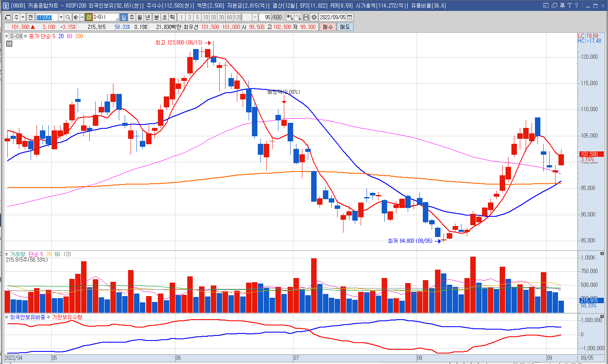Viewport: 608px width, 364px height.
Task: Click the indicator add icon next to 95/600
Action: tap(290, 17)
